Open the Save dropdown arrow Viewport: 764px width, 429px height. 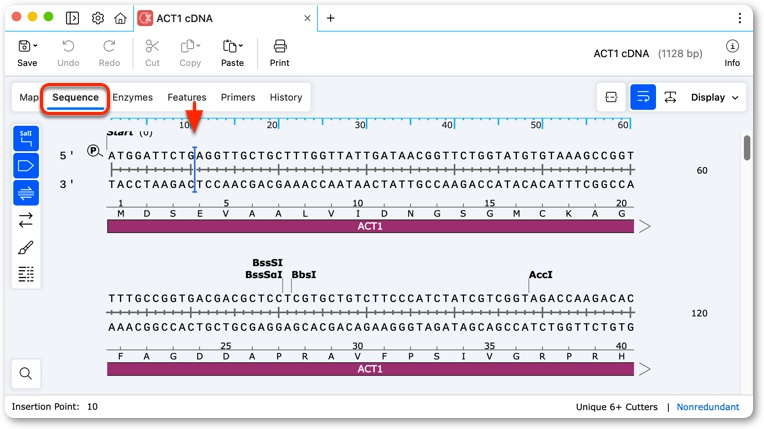35,46
